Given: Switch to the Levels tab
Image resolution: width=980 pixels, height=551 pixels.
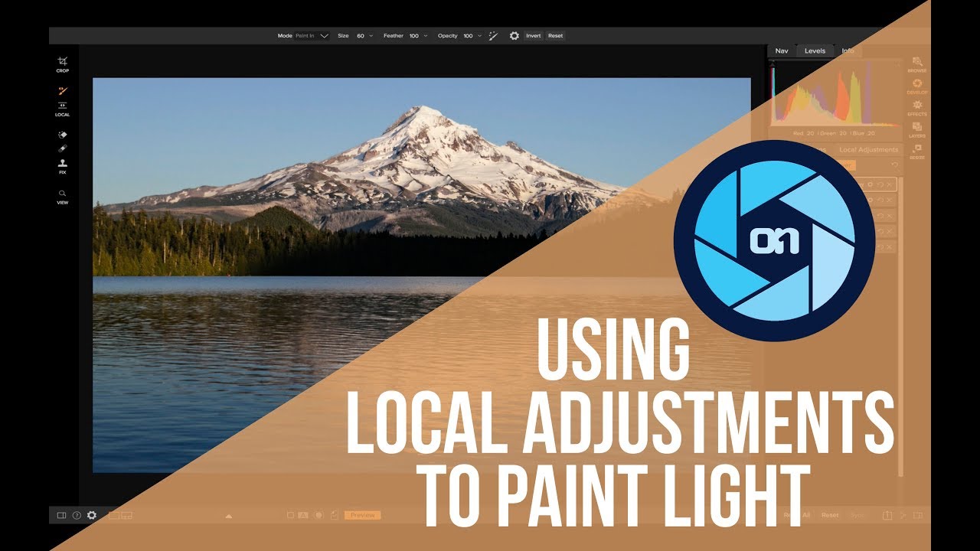Looking at the screenshot, I should (x=815, y=51).
